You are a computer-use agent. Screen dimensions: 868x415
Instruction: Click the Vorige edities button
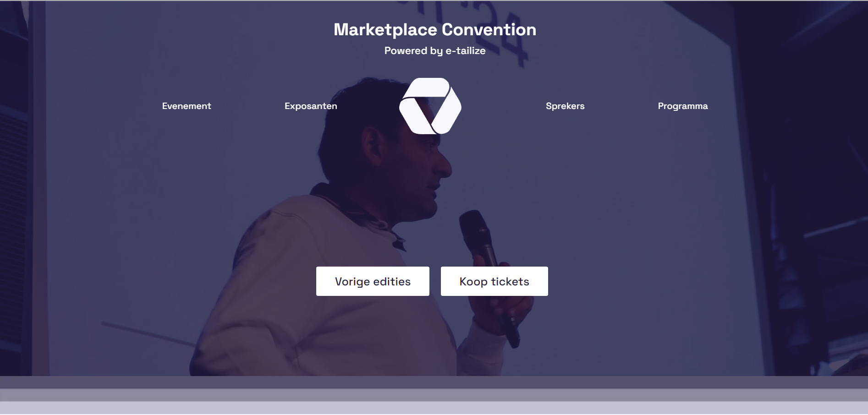[373, 281]
